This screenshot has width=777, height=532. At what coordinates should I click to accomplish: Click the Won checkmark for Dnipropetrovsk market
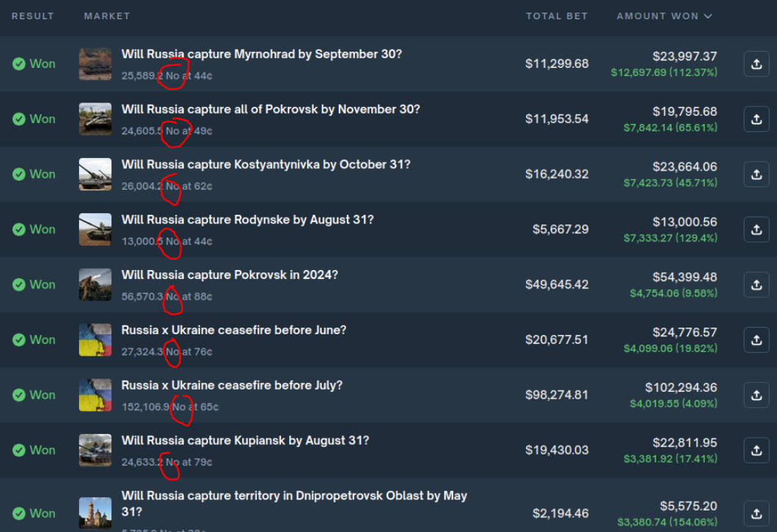(x=19, y=513)
